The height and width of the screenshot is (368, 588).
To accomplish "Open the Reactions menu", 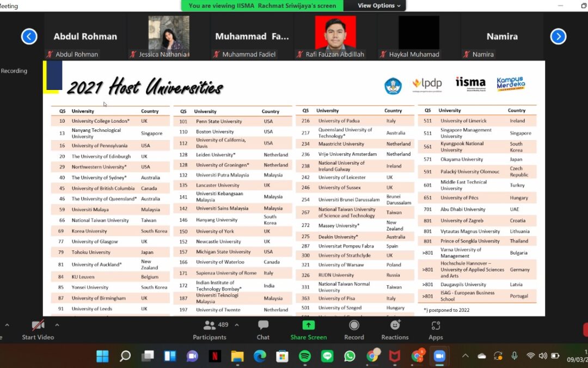I will click(x=395, y=330).
